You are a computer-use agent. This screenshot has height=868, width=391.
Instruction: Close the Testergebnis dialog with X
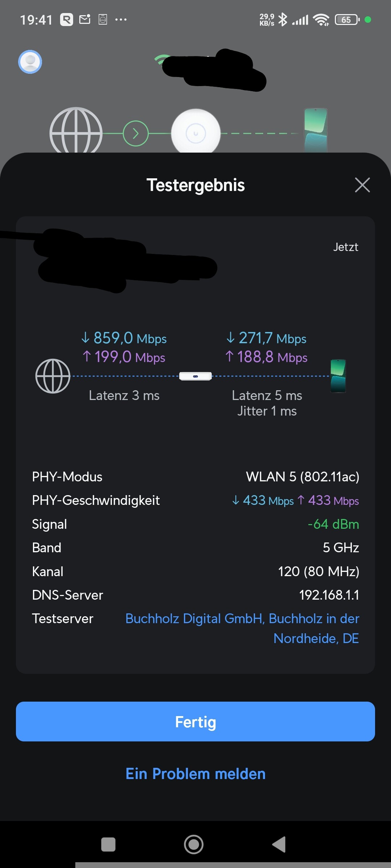click(x=362, y=185)
